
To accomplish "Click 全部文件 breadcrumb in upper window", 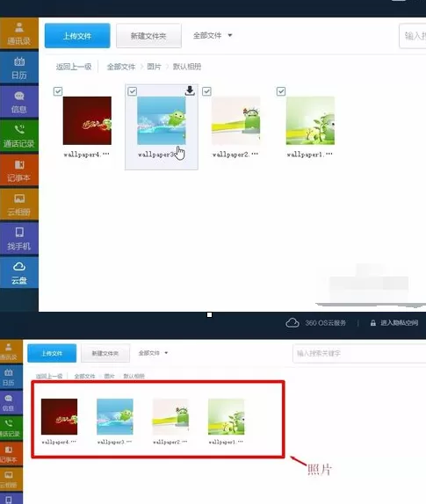I will pos(121,67).
